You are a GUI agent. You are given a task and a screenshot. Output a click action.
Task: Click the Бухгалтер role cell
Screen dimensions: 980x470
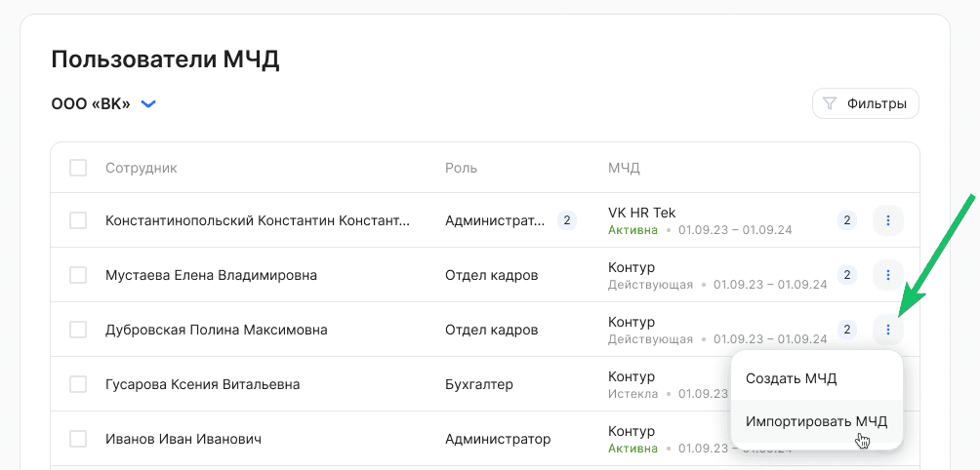[478, 384]
